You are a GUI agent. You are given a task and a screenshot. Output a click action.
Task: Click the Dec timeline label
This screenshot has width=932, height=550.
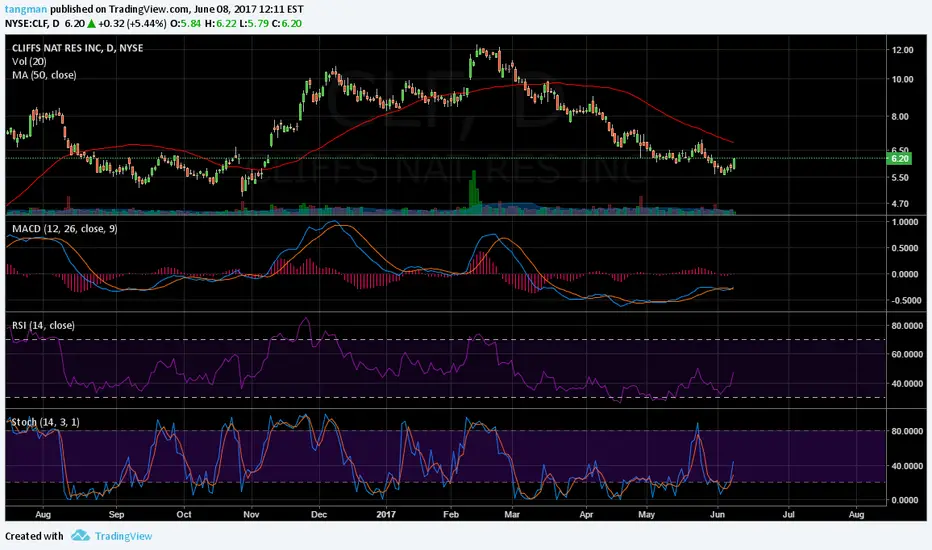(x=319, y=514)
